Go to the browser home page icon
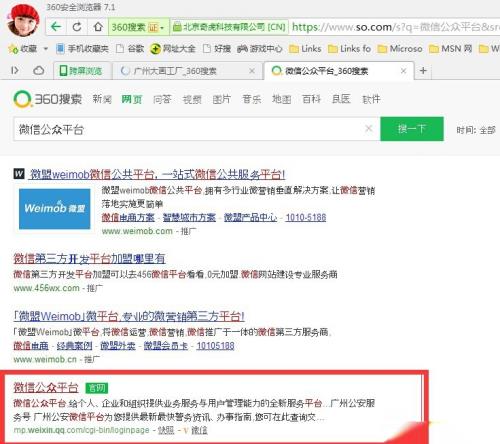The width and height of the screenshot is (500, 444). tap(98, 26)
